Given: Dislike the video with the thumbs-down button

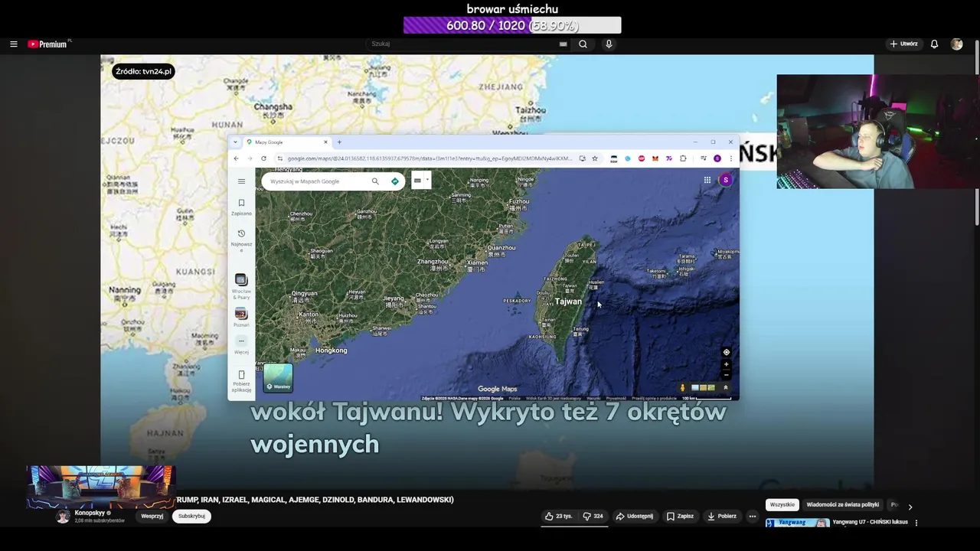Looking at the screenshot, I should [x=593, y=516].
